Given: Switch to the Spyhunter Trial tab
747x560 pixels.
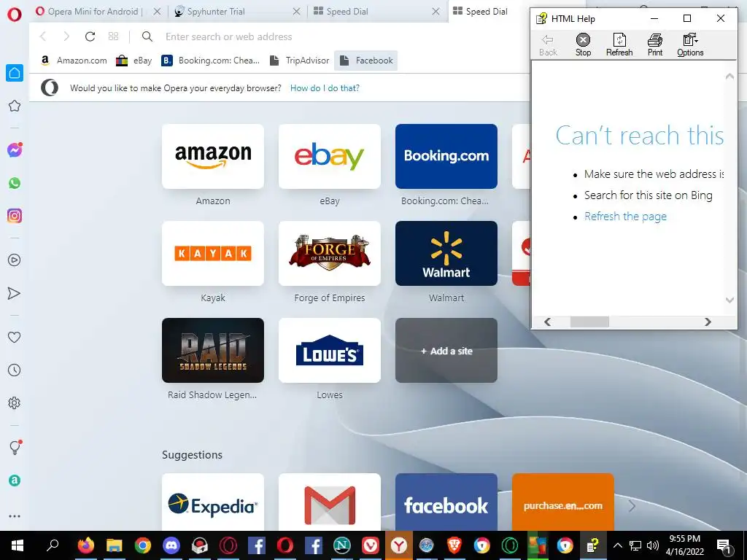Looking at the screenshot, I should [x=215, y=12].
